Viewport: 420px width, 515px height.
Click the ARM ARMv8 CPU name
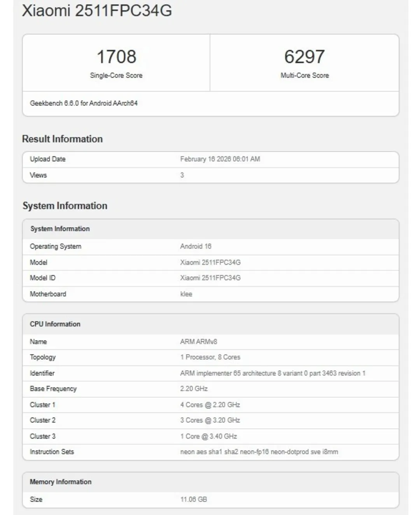[198, 341]
